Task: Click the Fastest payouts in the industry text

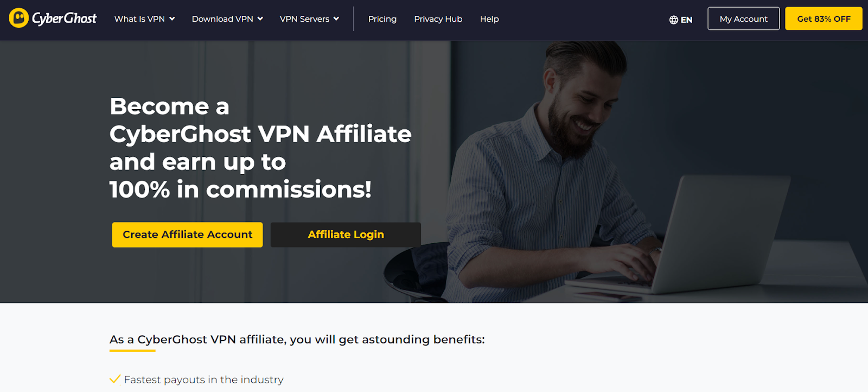Action: click(203, 380)
